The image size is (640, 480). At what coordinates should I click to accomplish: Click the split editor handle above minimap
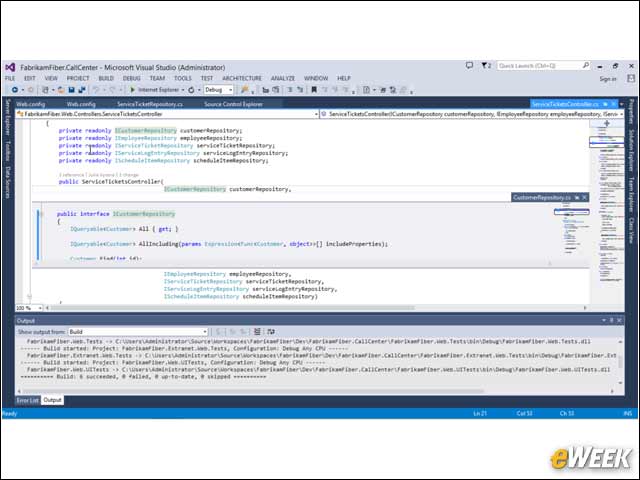(x=607, y=123)
